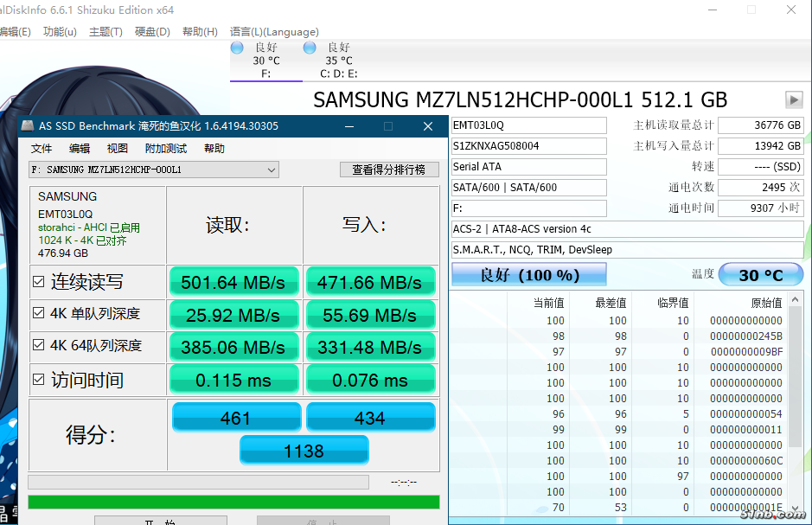812x525 pixels.
Task: Disable the 访问时间 test checkbox
Action: [39, 379]
